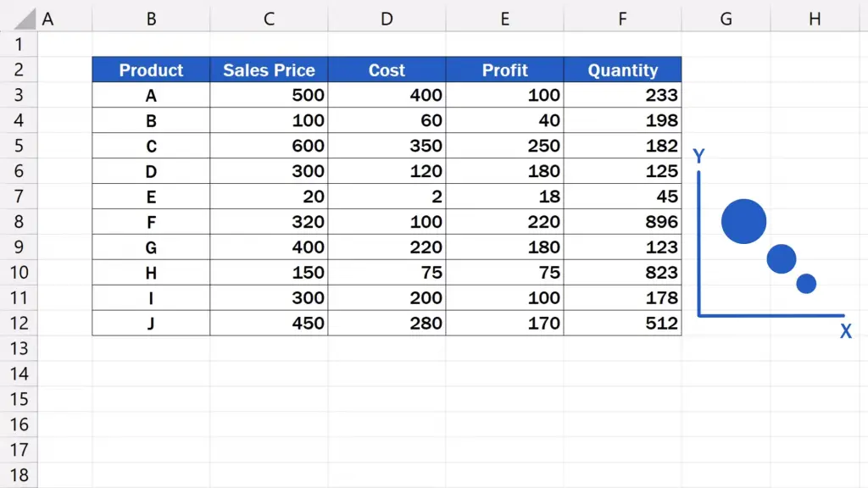This screenshot has width=868, height=488.
Task: Click the Product header cell
Action: (151, 69)
